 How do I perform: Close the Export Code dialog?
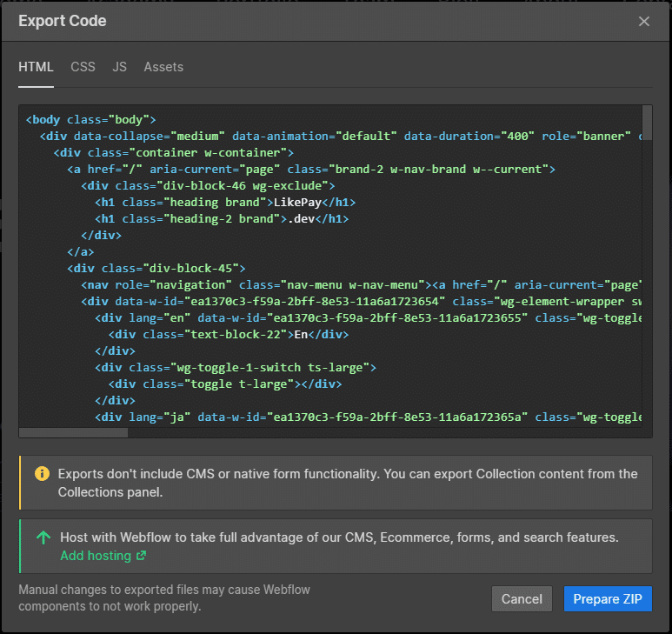[x=643, y=21]
